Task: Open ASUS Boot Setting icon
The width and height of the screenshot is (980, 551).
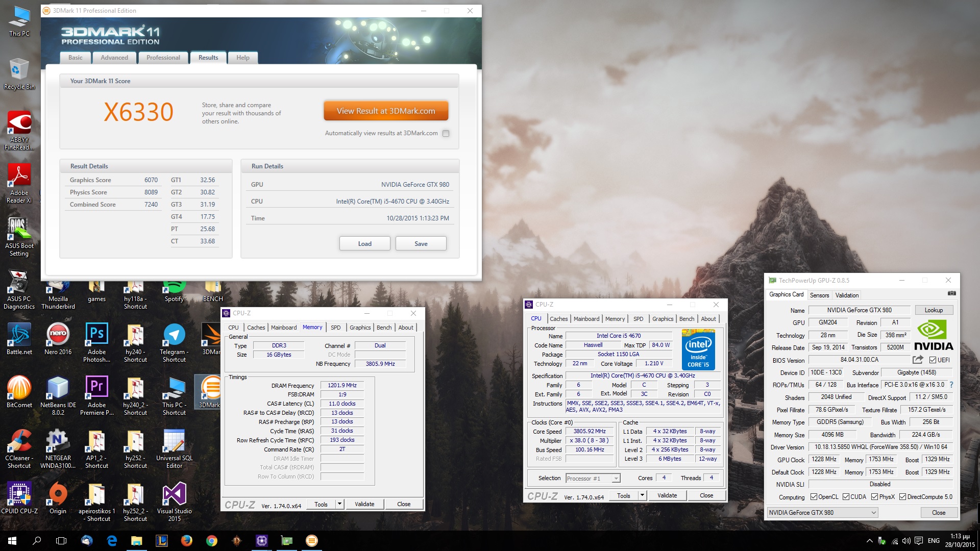Action: click(x=19, y=237)
